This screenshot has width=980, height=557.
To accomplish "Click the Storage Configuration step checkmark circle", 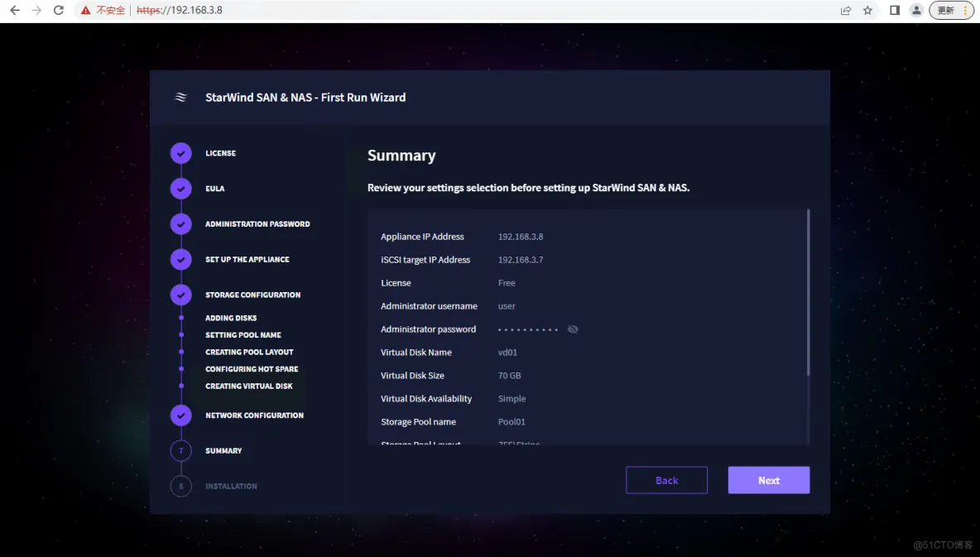I will (x=180, y=295).
